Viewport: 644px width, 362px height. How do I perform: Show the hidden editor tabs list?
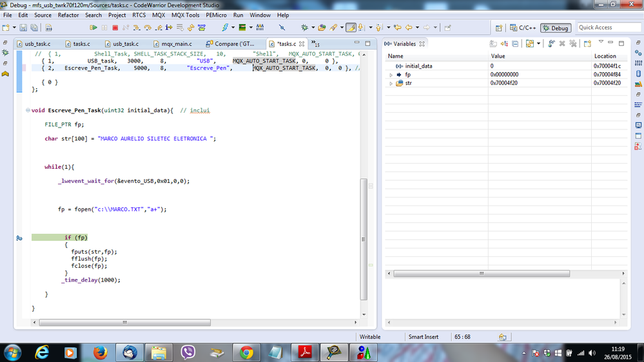point(315,44)
